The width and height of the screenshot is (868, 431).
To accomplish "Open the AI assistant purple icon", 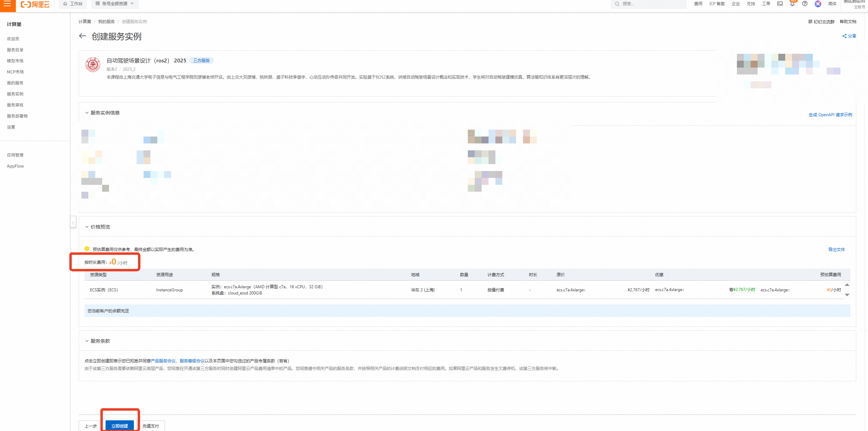I will [818, 4].
